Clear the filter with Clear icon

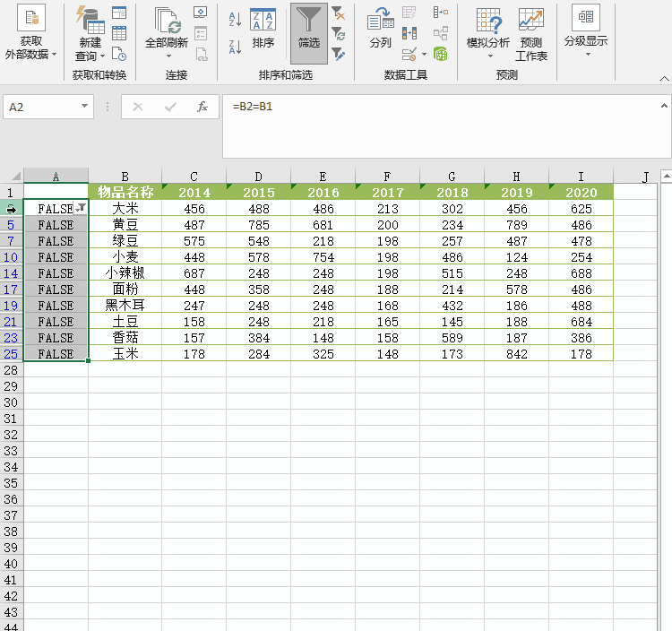(x=338, y=13)
